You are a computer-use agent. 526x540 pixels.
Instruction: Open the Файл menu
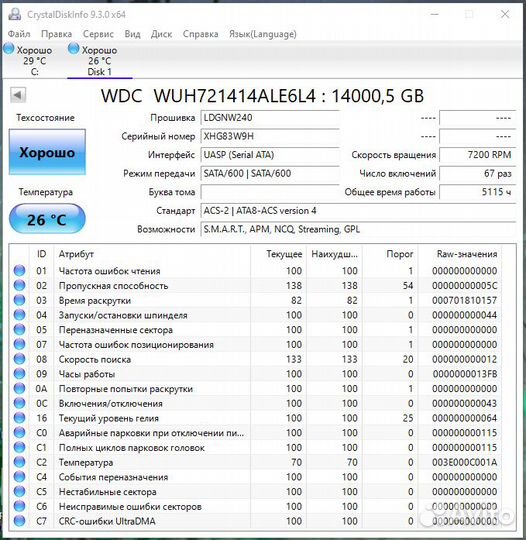pos(19,34)
